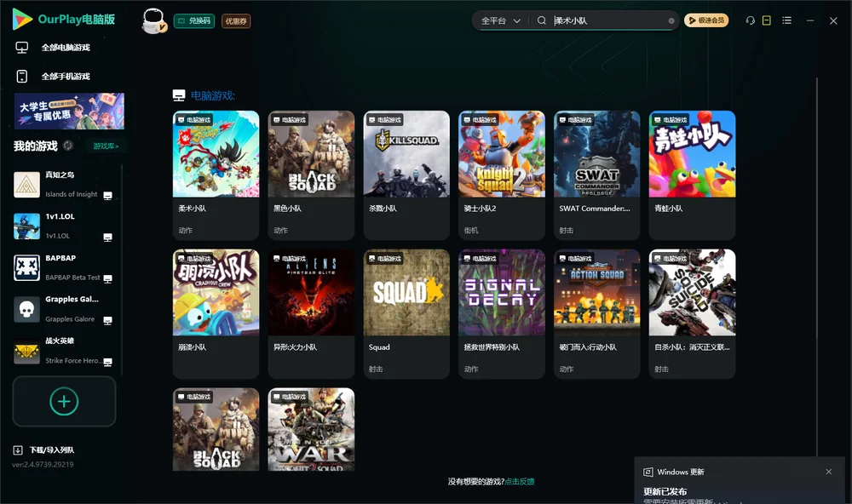This screenshot has height=504, width=852.
Task: Open the 破门而入:行动小队 card
Action: pos(596,313)
